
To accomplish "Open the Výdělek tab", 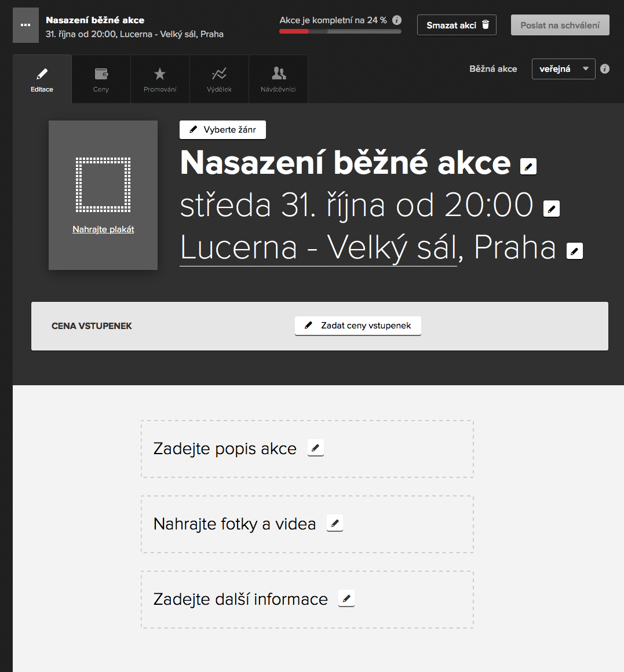I will pos(219,79).
